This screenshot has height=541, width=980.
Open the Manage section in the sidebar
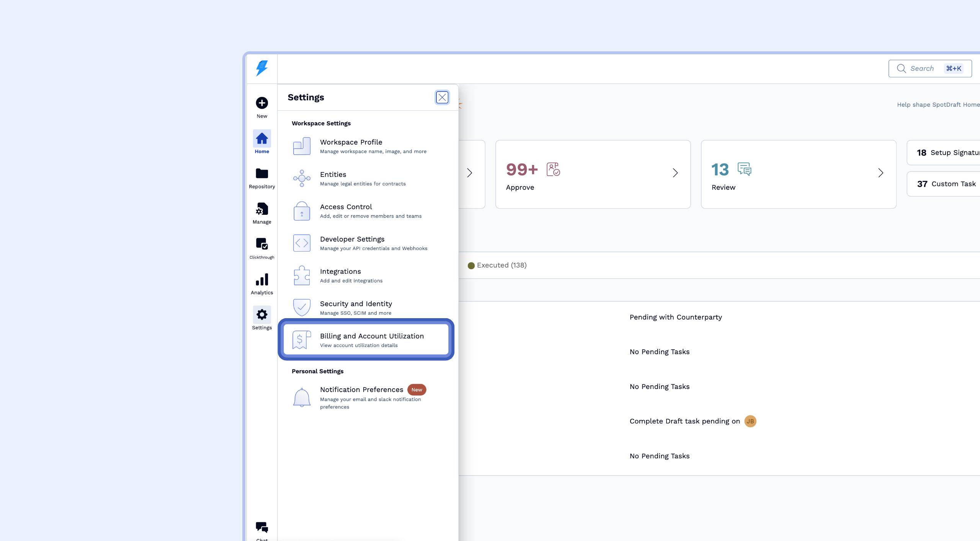pos(262,209)
